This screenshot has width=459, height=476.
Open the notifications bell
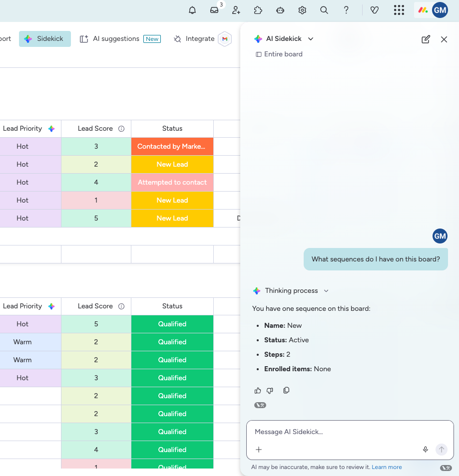192,10
